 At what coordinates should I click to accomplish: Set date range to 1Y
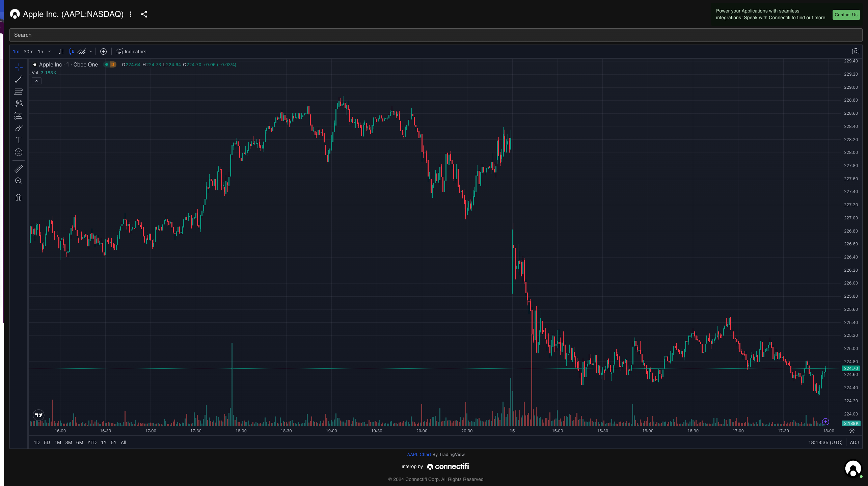point(104,442)
